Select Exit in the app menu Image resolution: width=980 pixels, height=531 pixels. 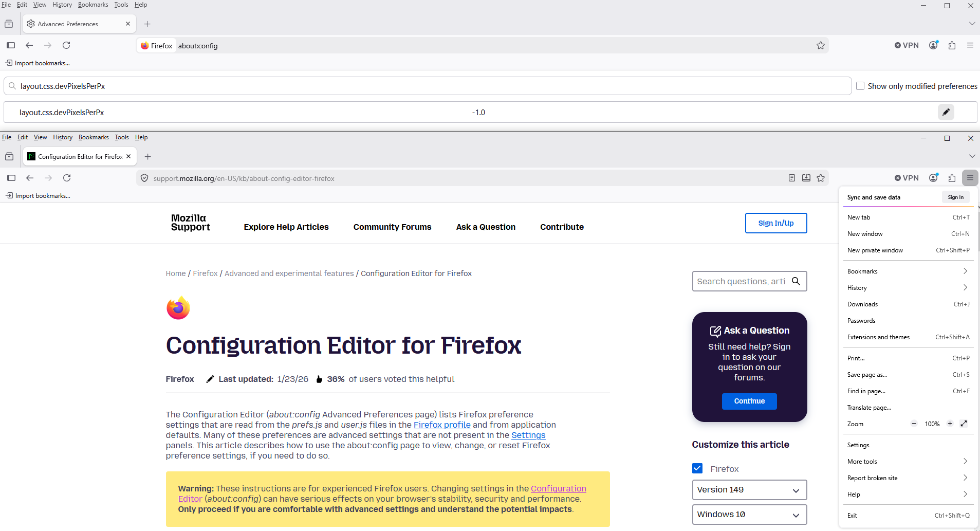(909, 516)
